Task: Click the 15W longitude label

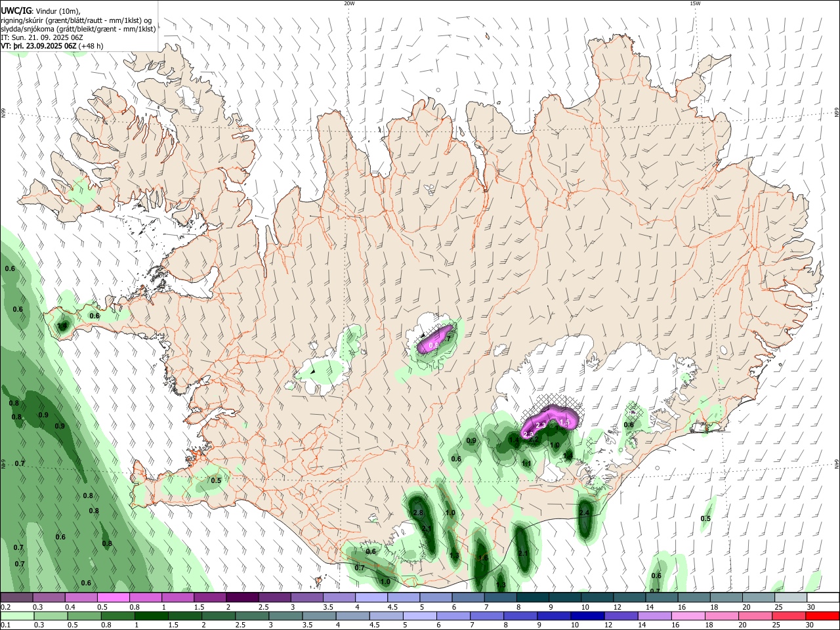Action: tap(695, 3)
